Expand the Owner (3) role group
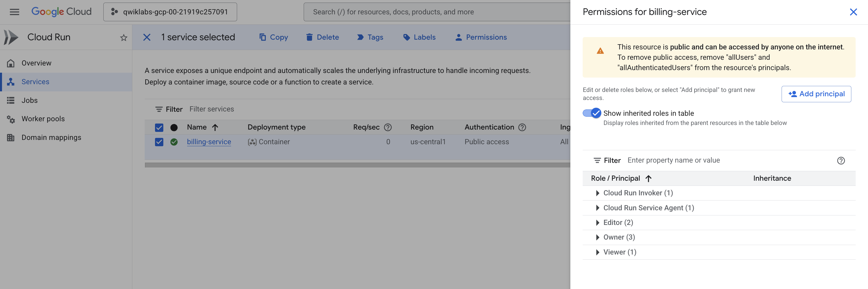This screenshot has width=868, height=289. 597,237
